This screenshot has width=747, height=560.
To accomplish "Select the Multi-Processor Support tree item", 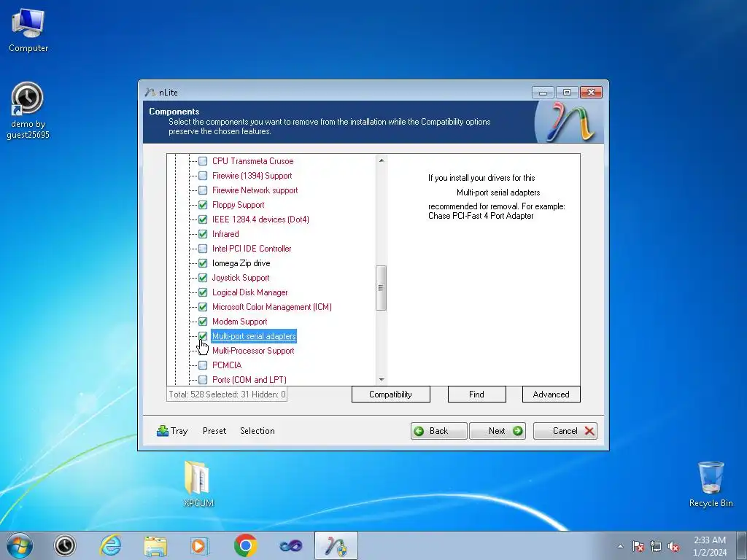I will [253, 351].
